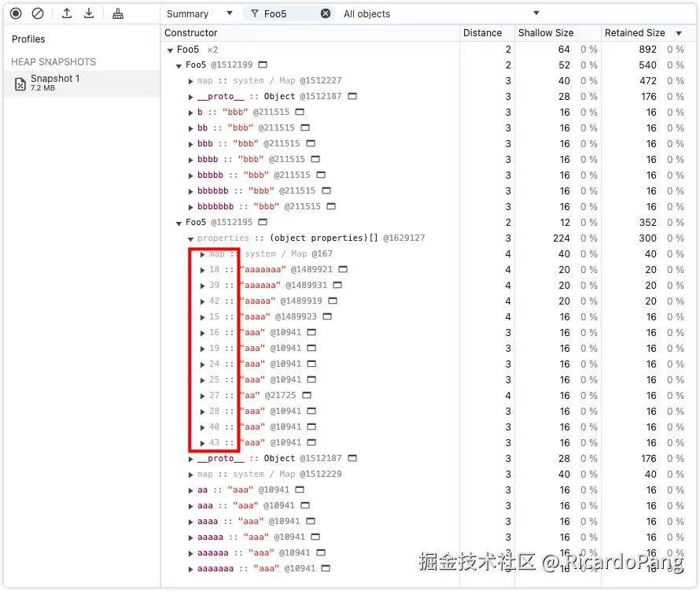Click reveal icon next to Foo5 @1512195
The height and width of the screenshot is (591, 700).
point(263,222)
